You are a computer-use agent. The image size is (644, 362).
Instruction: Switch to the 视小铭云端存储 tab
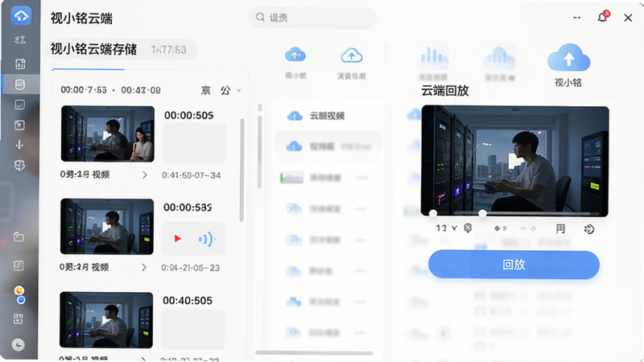93,50
